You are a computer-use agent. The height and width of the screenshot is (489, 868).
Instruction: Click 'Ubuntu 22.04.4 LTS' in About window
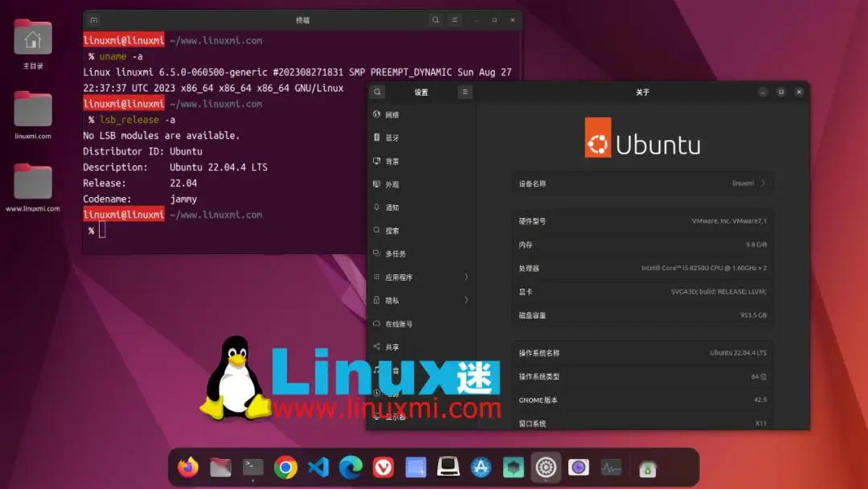tap(739, 353)
